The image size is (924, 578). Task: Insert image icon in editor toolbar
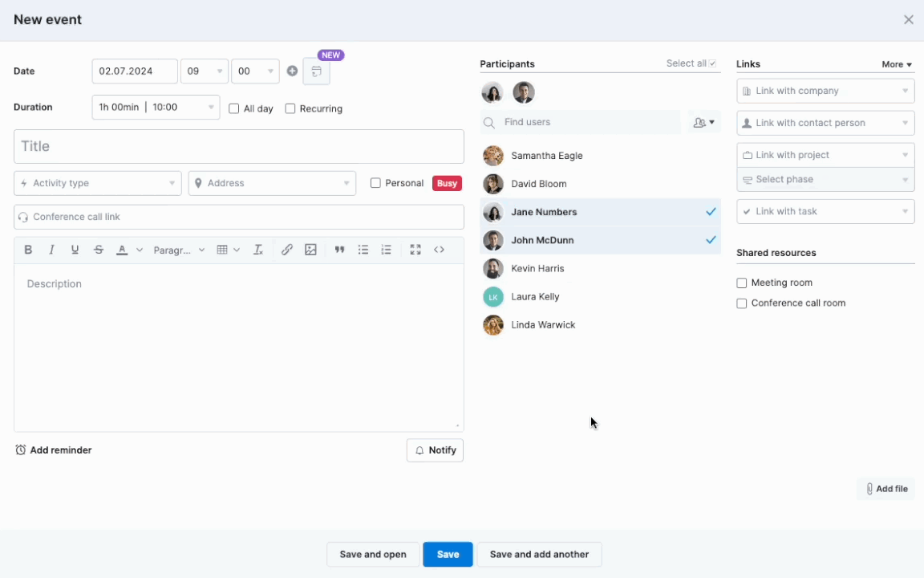(x=310, y=250)
